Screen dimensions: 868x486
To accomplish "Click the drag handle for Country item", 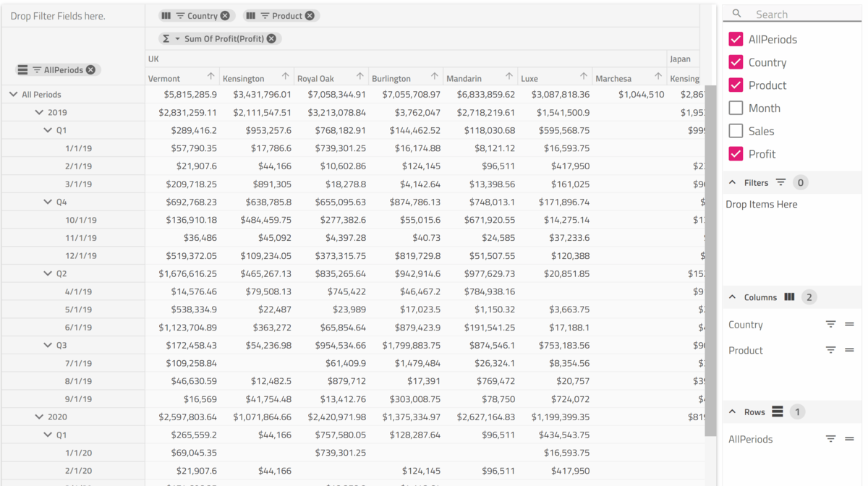I will click(x=850, y=325).
